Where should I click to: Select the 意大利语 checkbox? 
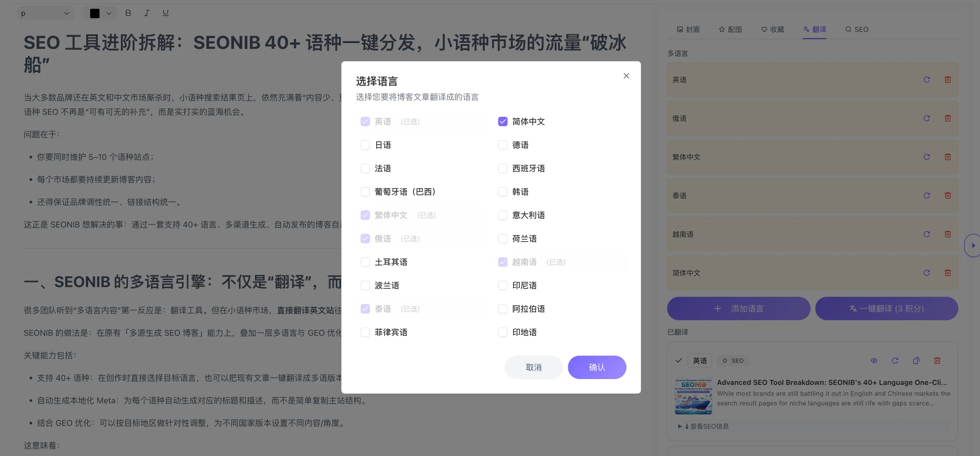click(503, 215)
